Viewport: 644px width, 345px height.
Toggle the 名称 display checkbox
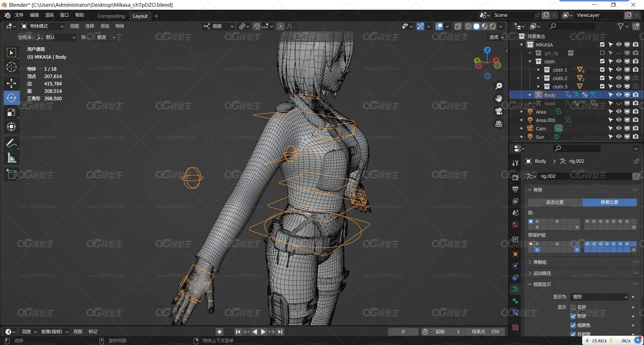pyautogui.click(x=573, y=307)
